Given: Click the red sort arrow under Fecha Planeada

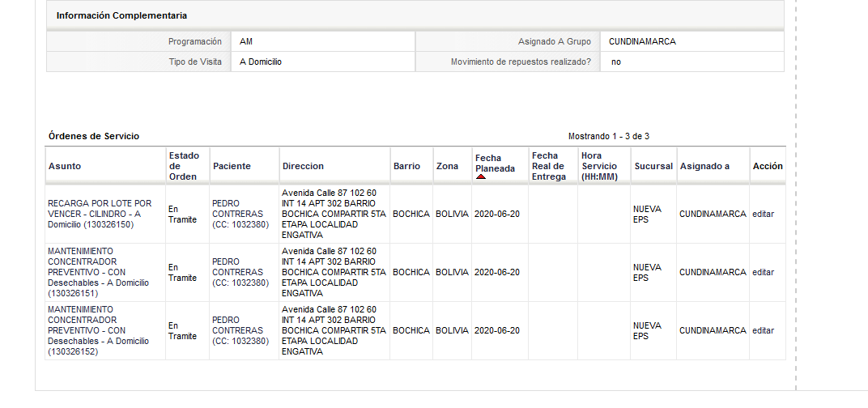Looking at the screenshot, I should 481,176.
